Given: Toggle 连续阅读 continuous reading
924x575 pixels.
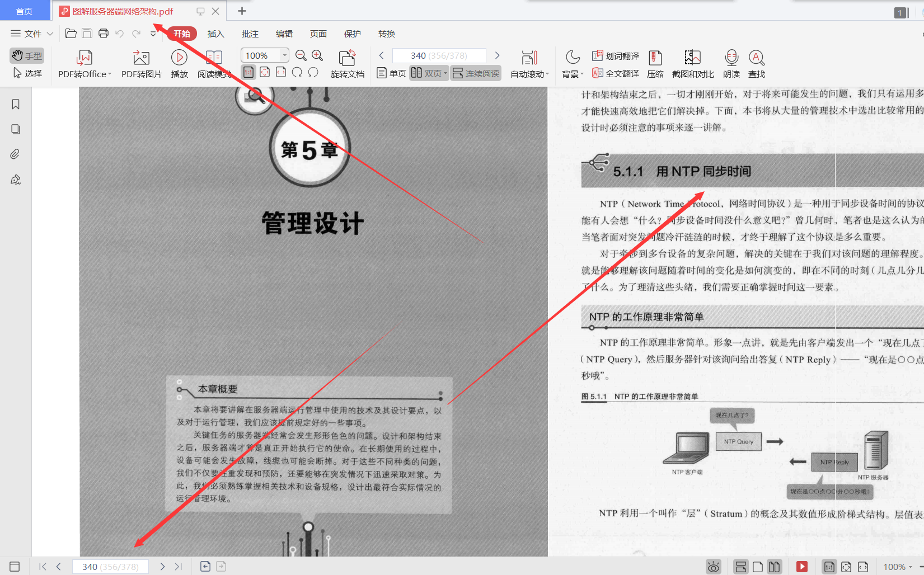Looking at the screenshot, I should [476, 73].
